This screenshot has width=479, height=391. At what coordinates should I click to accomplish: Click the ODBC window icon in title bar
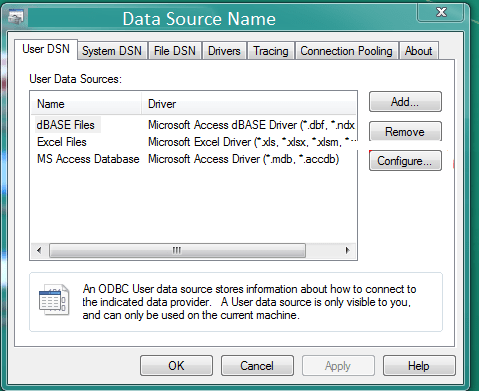(16, 16)
